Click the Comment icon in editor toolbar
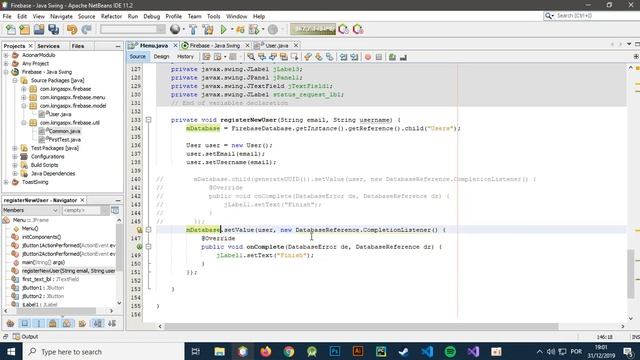The width and height of the screenshot is (640, 360). click(x=392, y=57)
